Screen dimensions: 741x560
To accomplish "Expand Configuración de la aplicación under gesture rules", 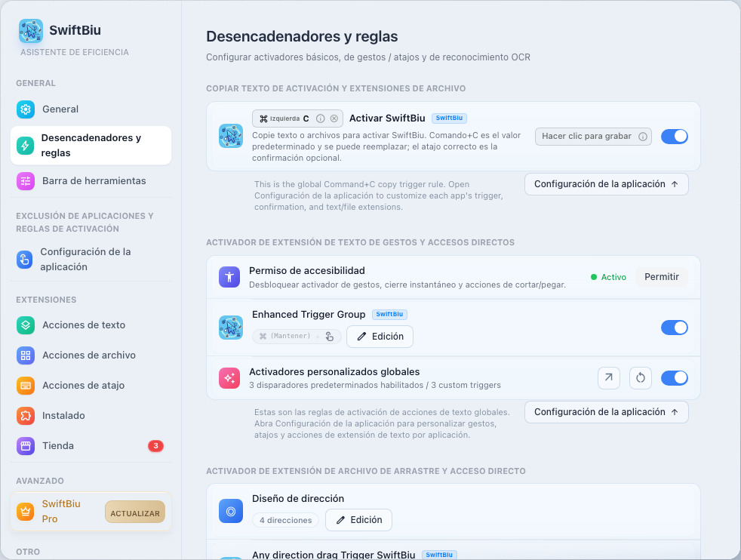I will tap(607, 412).
